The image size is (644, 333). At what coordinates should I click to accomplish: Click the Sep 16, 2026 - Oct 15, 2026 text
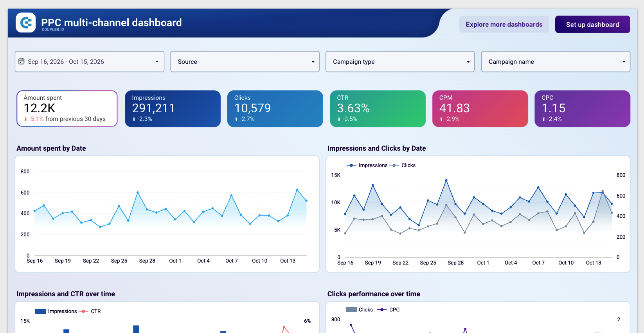(x=66, y=62)
